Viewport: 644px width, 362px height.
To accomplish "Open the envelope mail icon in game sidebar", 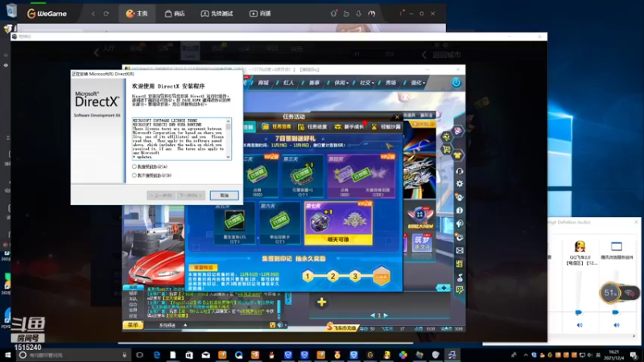I will 460,250.
